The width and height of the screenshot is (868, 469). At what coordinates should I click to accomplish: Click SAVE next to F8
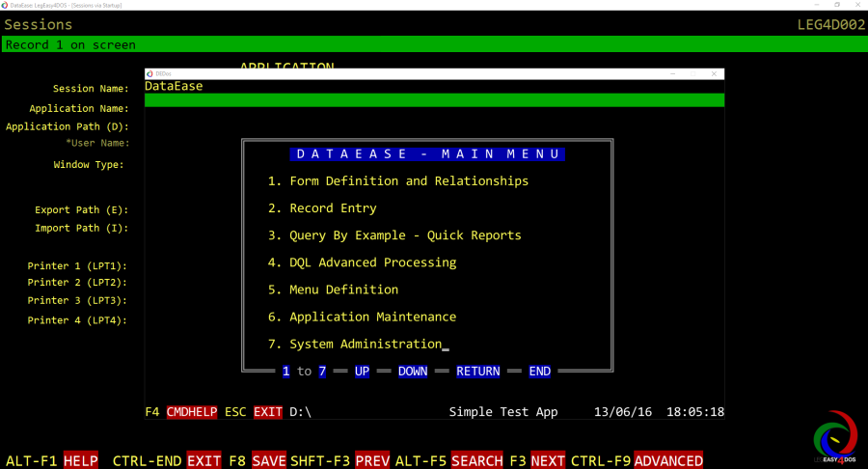tap(269, 460)
